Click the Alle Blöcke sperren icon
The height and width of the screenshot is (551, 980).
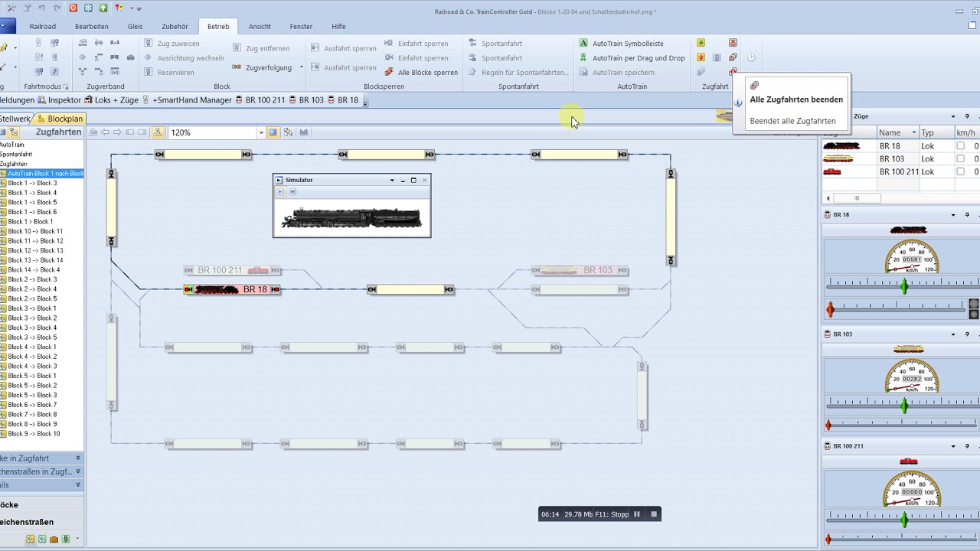pos(389,72)
